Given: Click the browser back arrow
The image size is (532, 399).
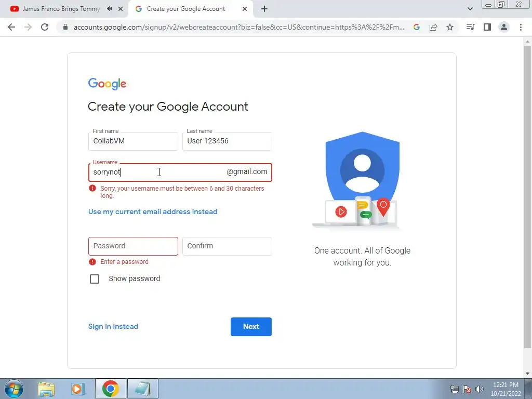Looking at the screenshot, I should point(11,27).
